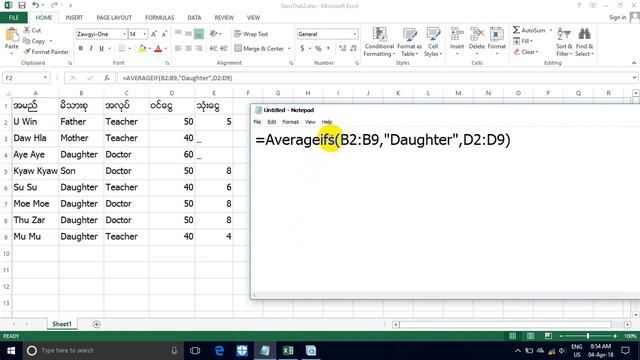Click the accounting dollar format icon
Viewport: 640px width, 360px height.
pos(302,49)
